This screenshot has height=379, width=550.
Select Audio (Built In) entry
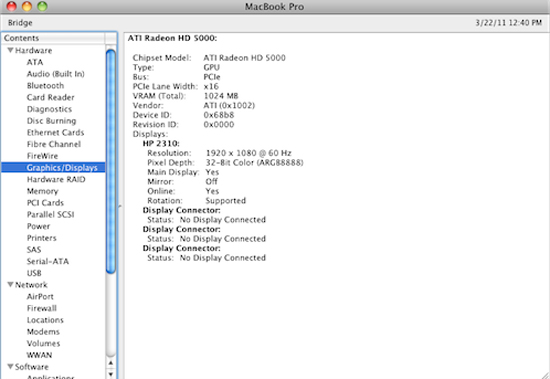55,74
